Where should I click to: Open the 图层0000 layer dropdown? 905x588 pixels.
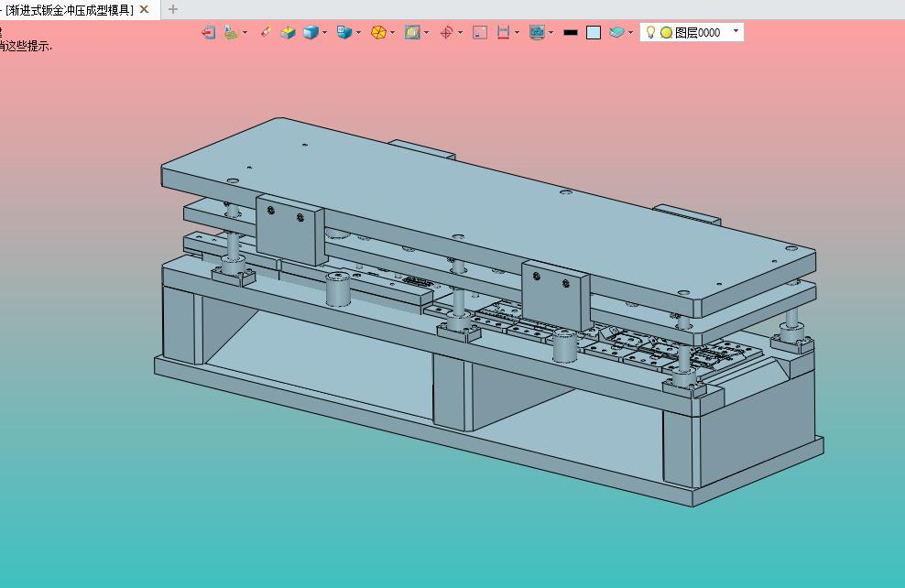(x=736, y=31)
